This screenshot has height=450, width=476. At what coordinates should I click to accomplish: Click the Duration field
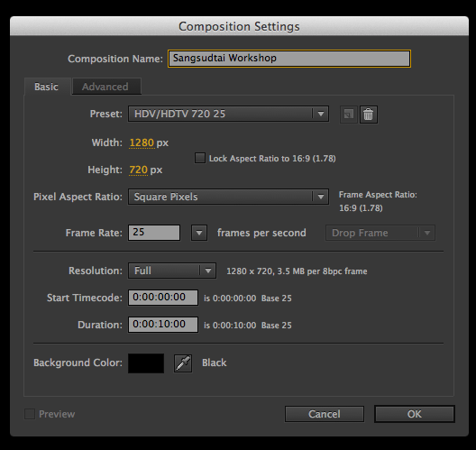pos(163,325)
